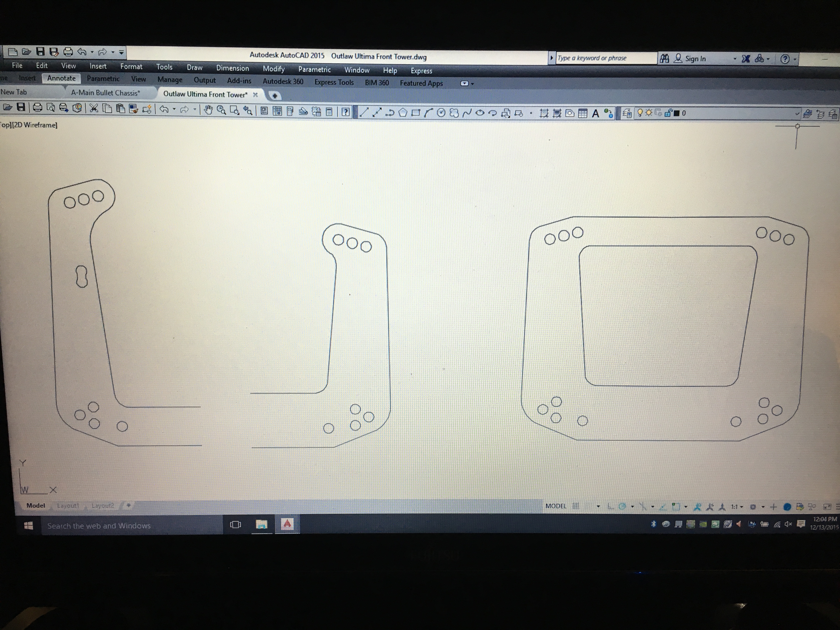Screen dimensions: 840x630
Task: Toggle the grid display in status bar
Action: (x=575, y=506)
